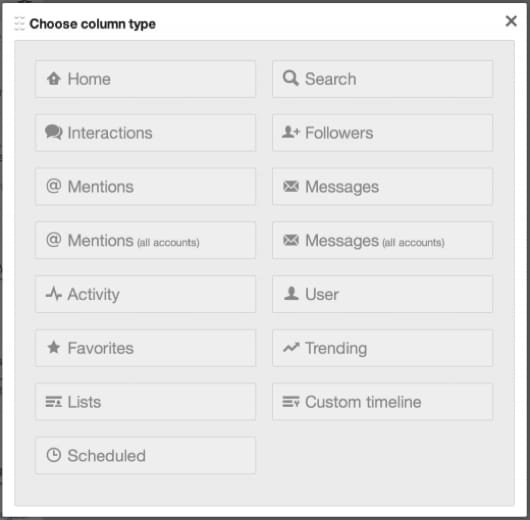The width and height of the screenshot is (530, 520).
Task: Click the Activity pulse icon
Action: [x=54, y=293]
